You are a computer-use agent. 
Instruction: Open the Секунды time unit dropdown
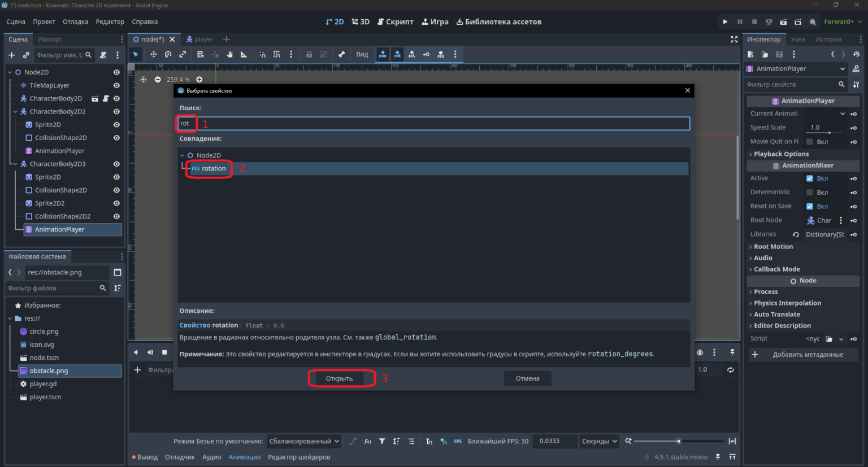pyautogui.click(x=599, y=441)
